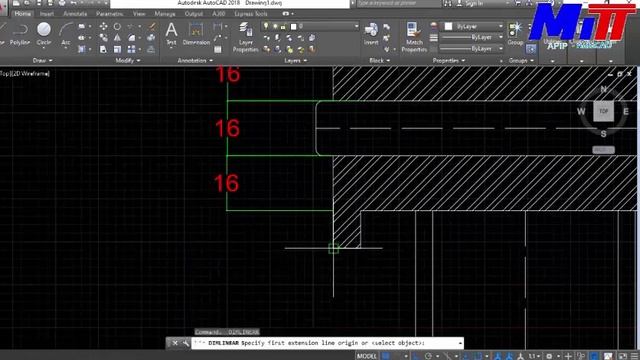Click the Group objects tool
Image resolution: width=640 pixels, height=360 pixels.
coord(515,34)
